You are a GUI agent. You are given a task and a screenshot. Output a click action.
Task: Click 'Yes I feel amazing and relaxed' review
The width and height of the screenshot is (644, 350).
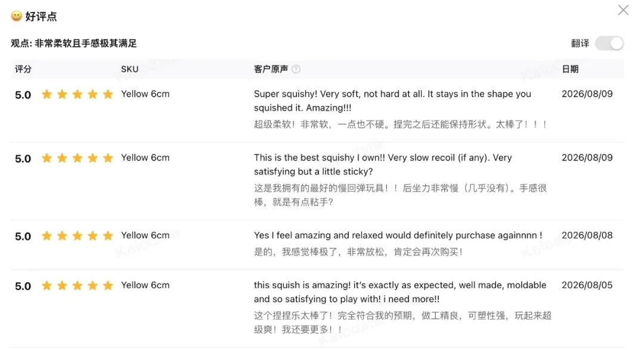398,236
